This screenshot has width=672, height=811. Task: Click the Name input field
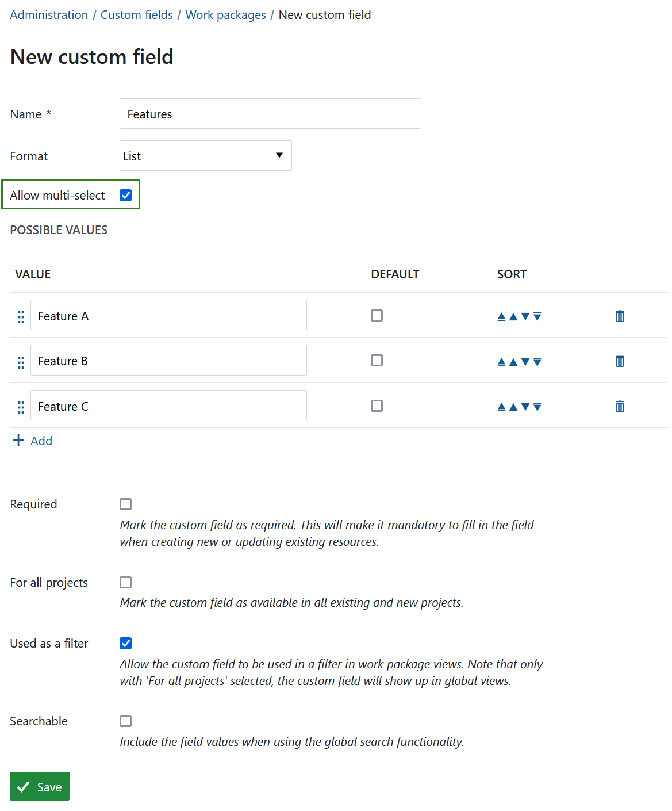click(x=270, y=114)
